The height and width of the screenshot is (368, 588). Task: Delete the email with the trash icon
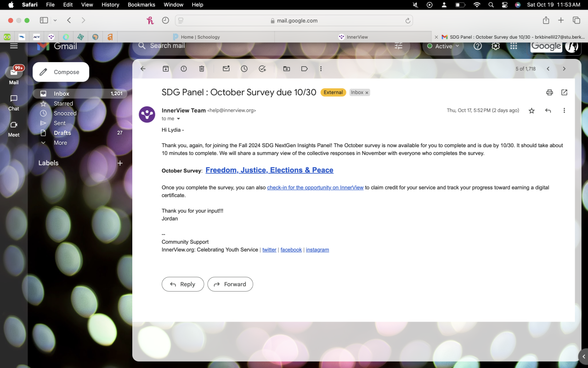[202, 69]
